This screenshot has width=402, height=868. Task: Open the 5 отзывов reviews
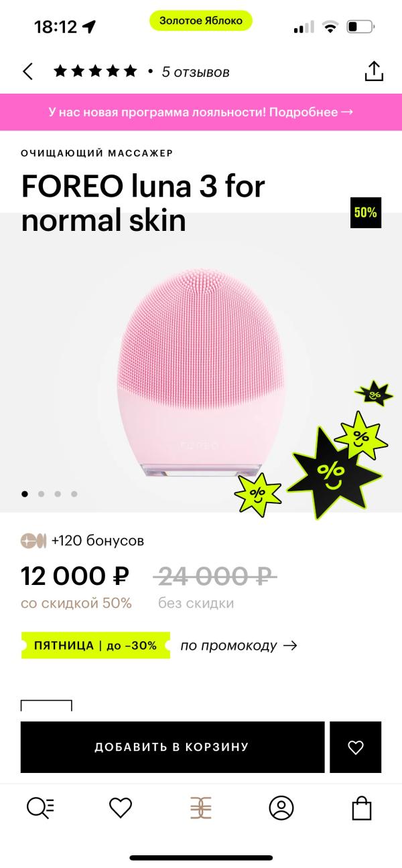pos(196,72)
